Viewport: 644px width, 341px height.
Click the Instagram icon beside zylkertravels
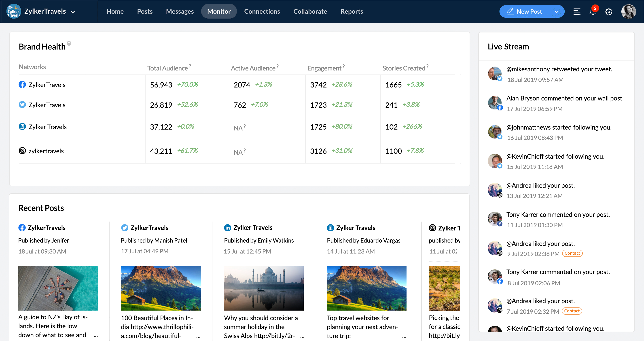(22, 151)
